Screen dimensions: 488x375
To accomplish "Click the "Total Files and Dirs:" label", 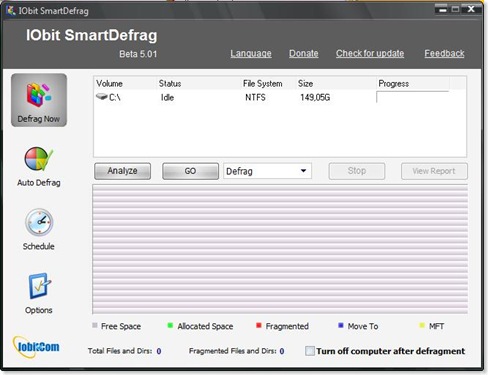I will point(120,351).
